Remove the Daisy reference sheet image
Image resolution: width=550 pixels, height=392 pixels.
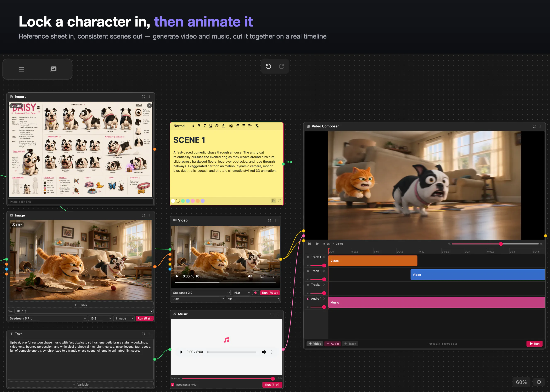pyautogui.click(x=150, y=106)
